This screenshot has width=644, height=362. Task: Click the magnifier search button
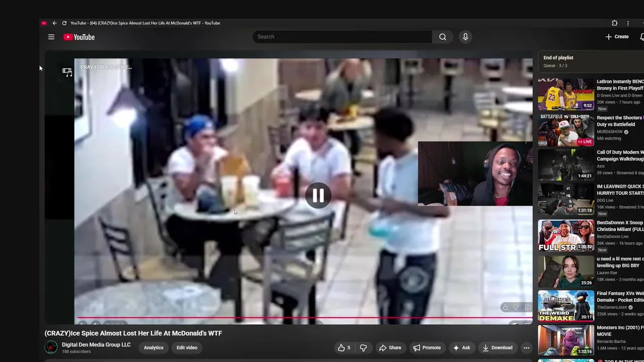(x=442, y=37)
